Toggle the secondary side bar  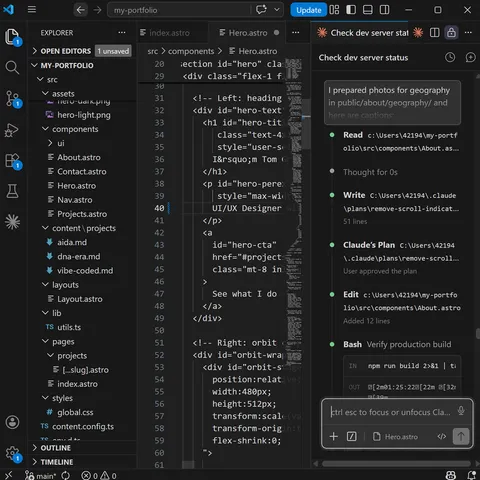point(384,10)
